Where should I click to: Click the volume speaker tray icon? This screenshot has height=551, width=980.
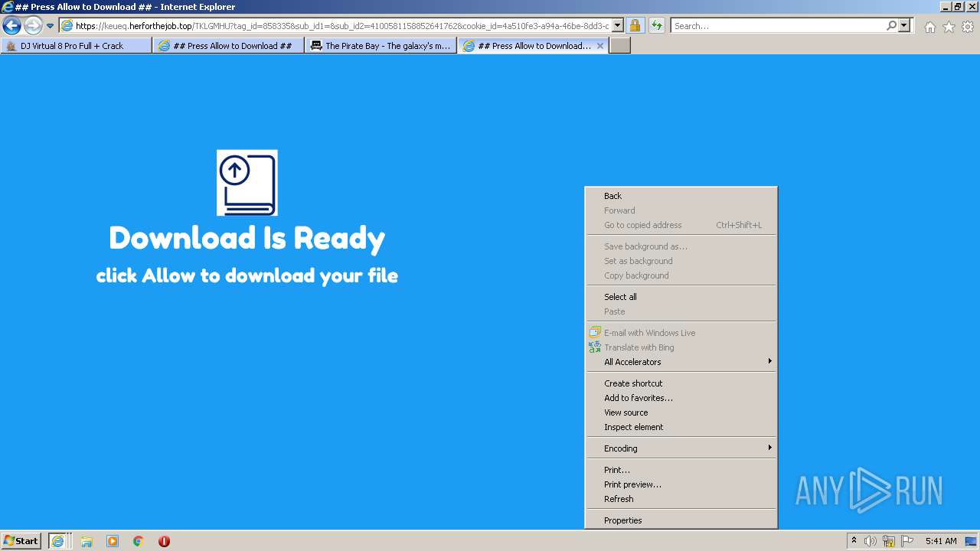(x=871, y=541)
